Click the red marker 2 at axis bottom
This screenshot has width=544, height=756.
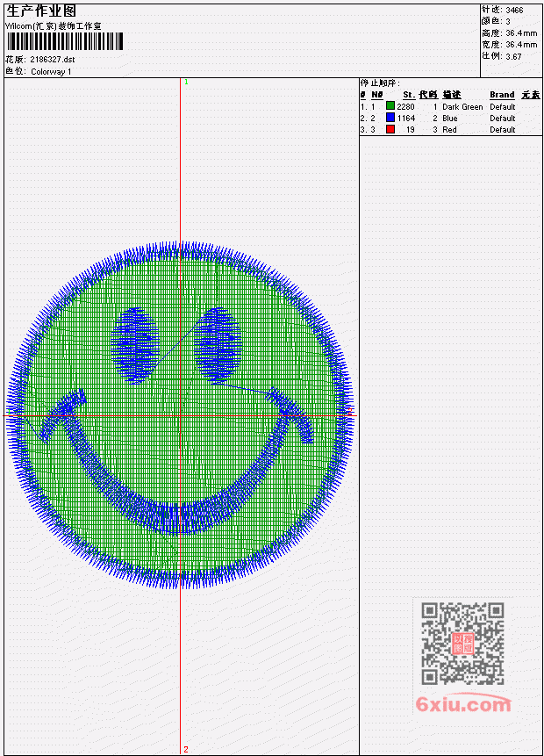coord(186,749)
